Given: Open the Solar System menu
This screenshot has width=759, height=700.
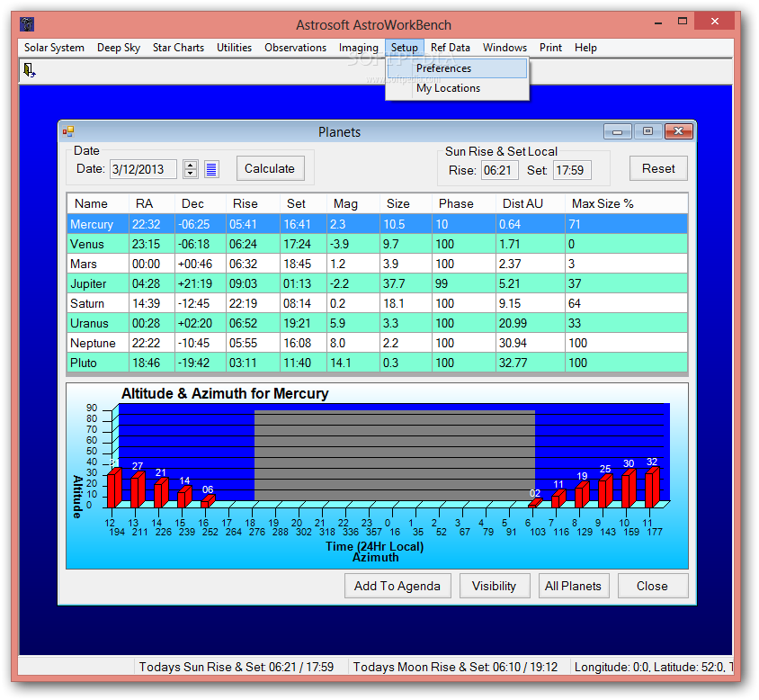Looking at the screenshot, I should coord(54,48).
